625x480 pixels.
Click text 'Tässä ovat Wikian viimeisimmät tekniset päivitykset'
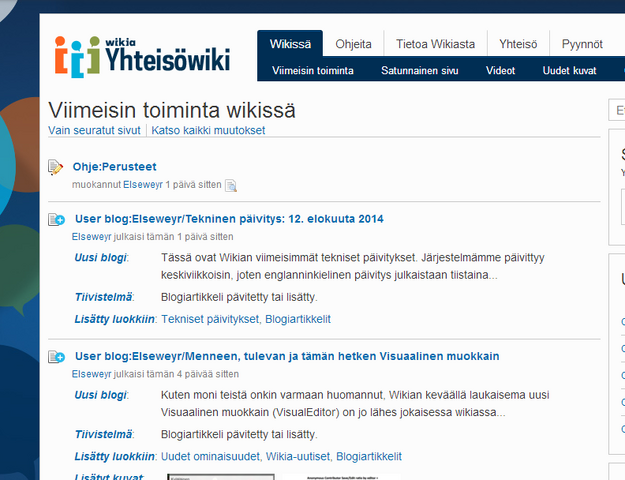tap(289, 258)
